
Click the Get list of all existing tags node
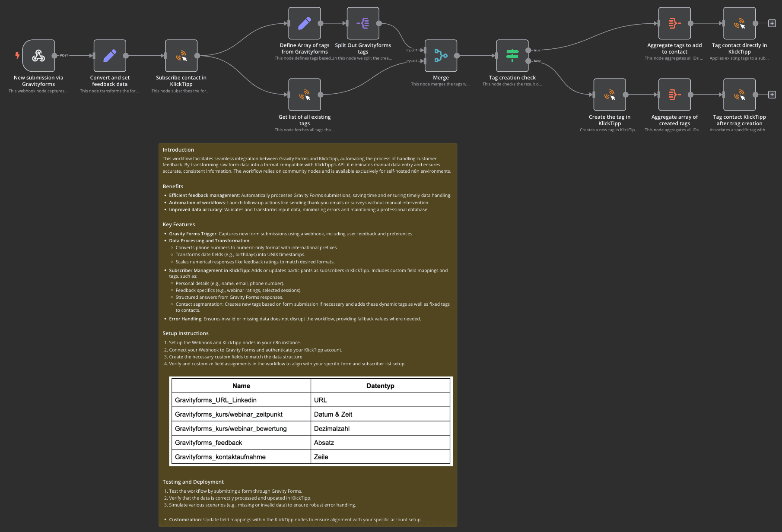tap(305, 95)
